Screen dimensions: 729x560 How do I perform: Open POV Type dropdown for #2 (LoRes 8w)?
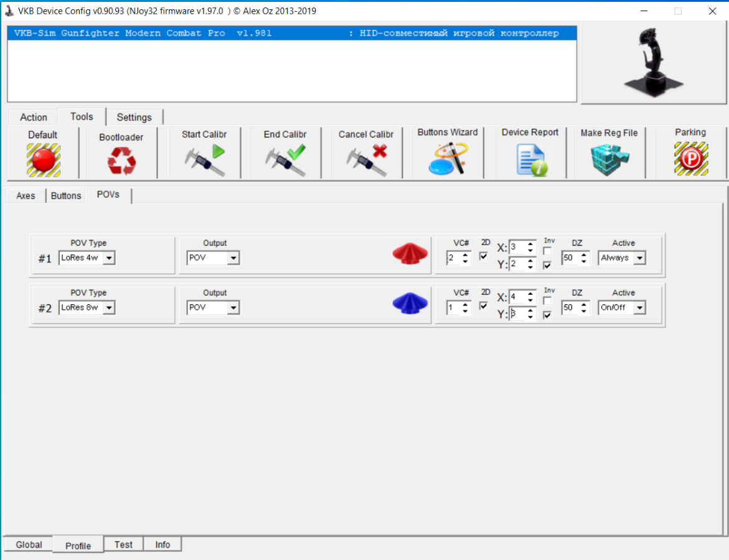click(109, 307)
